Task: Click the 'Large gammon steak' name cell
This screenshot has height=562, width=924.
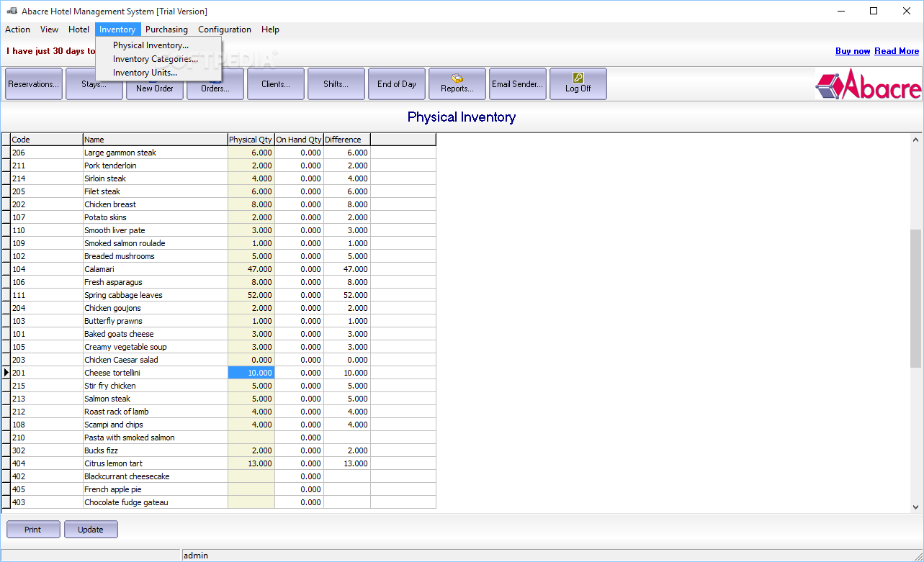Action: 156,153
